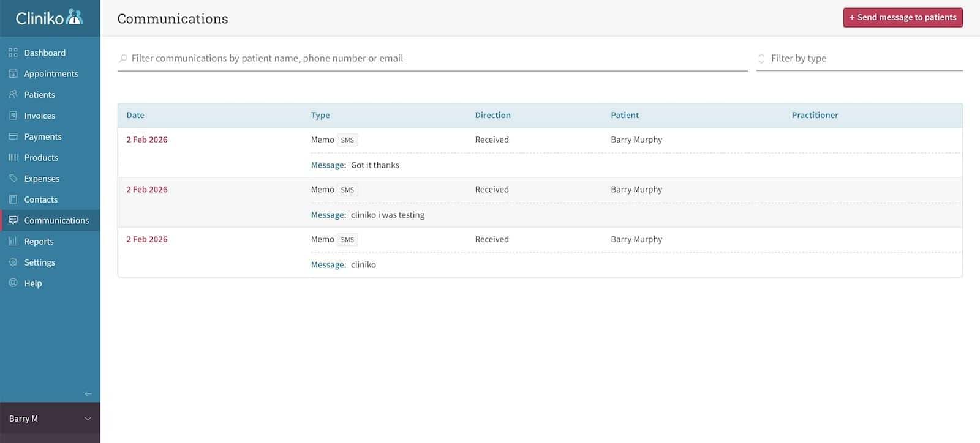The image size is (980, 443).
Task: Click the Cliniko logo
Action: [49, 18]
